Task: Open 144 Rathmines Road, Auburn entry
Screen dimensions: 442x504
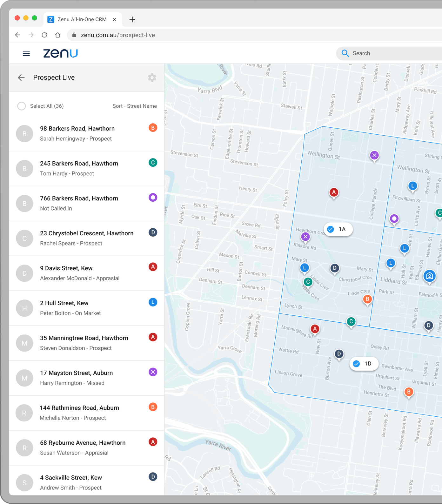Action: [87, 413]
